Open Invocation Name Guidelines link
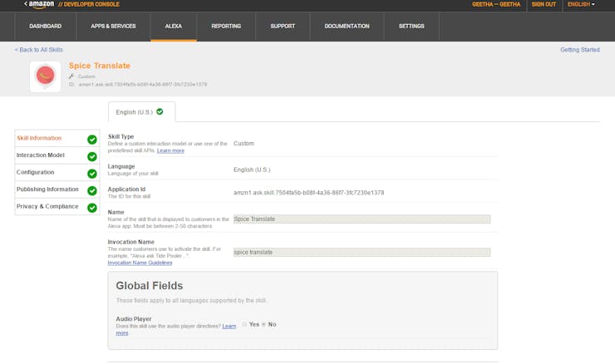 [140, 263]
